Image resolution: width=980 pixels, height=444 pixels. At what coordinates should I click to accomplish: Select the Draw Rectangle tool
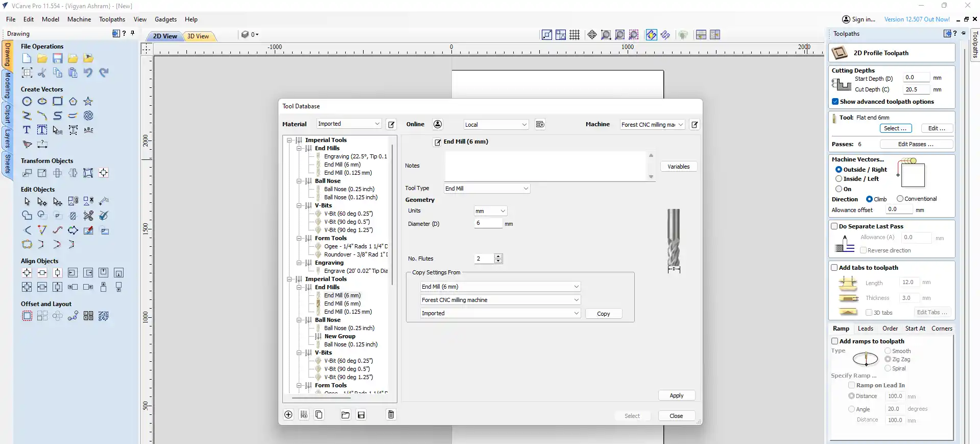[57, 101]
